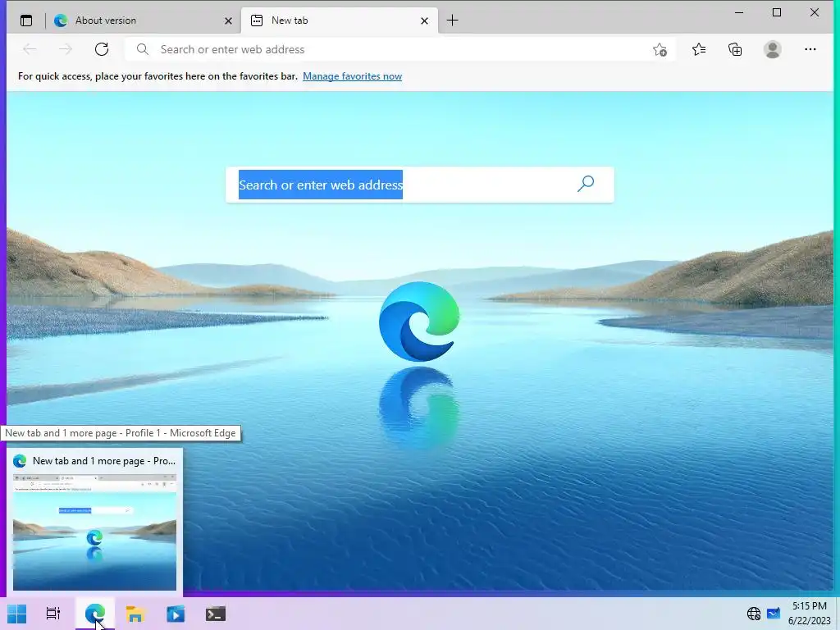Open the terminal taskbar icon
The image size is (840, 630).
click(216, 614)
